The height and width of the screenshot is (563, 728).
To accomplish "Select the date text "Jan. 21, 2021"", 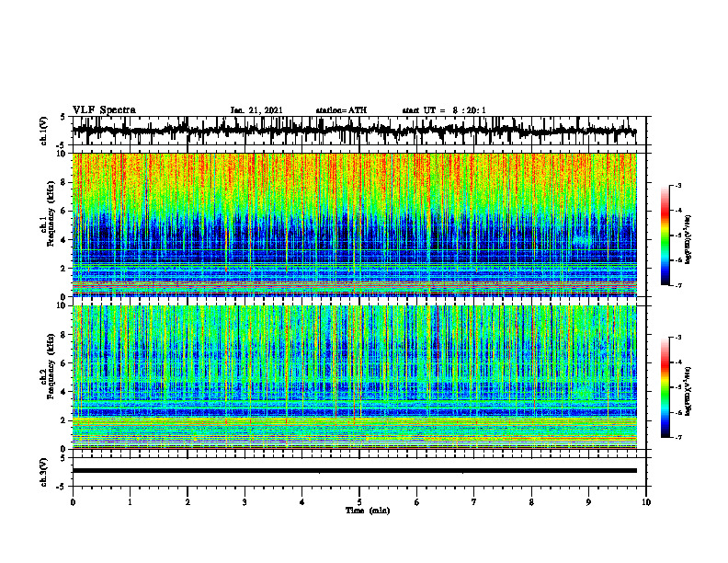I will tap(256, 110).
